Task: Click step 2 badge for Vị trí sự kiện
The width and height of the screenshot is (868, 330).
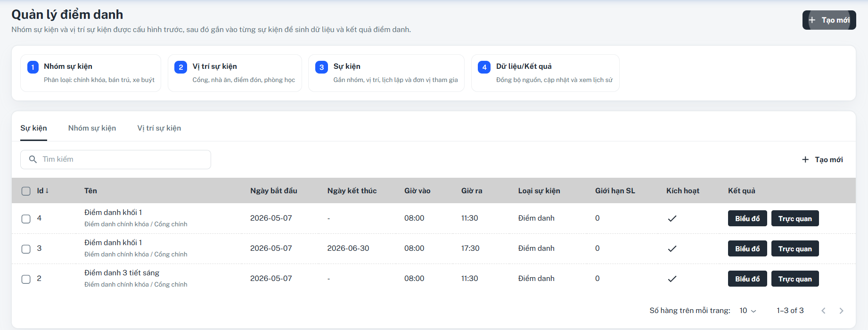Action: click(181, 67)
